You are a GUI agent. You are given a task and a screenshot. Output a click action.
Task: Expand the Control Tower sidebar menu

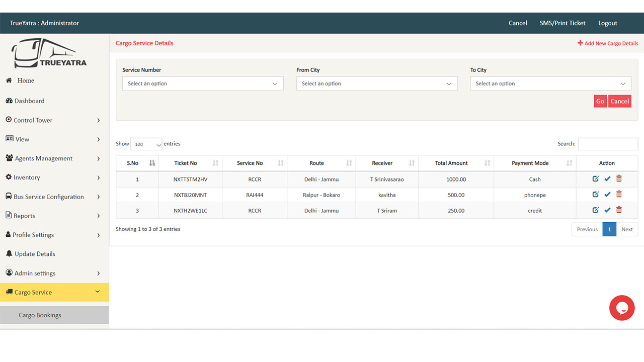click(53, 120)
